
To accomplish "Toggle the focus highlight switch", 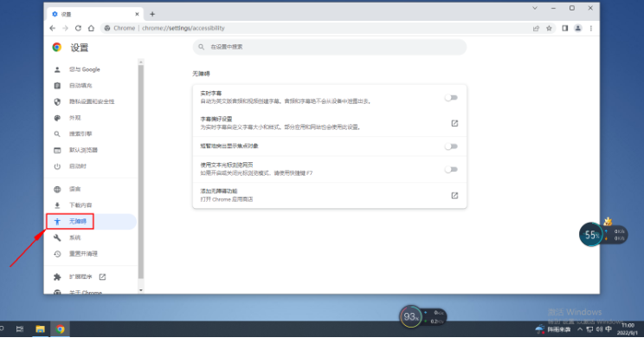I will (x=451, y=146).
